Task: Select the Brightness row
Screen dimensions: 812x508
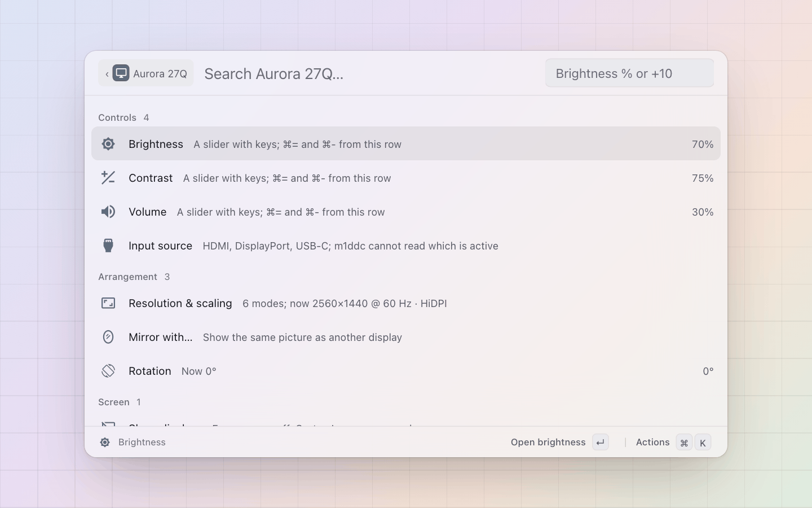Action: (x=406, y=143)
